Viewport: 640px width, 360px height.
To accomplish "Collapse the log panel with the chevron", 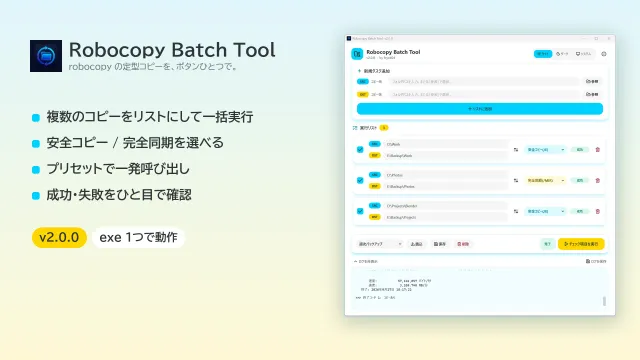I will pyautogui.click(x=356, y=261).
